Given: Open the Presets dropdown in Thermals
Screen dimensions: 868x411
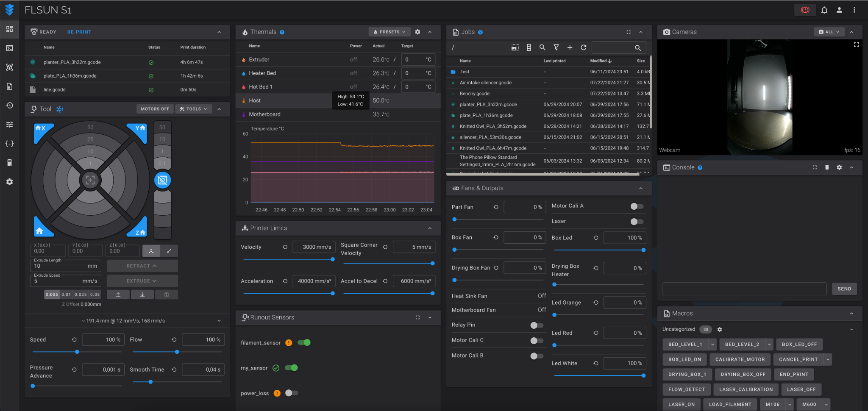Looking at the screenshot, I should [389, 32].
